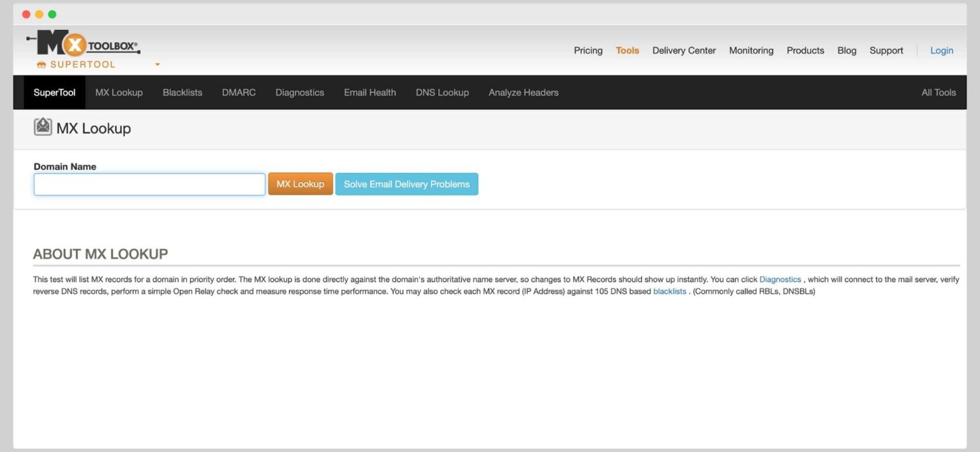View All Tools on the right
The width and height of the screenshot is (980, 452).
coord(939,92)
